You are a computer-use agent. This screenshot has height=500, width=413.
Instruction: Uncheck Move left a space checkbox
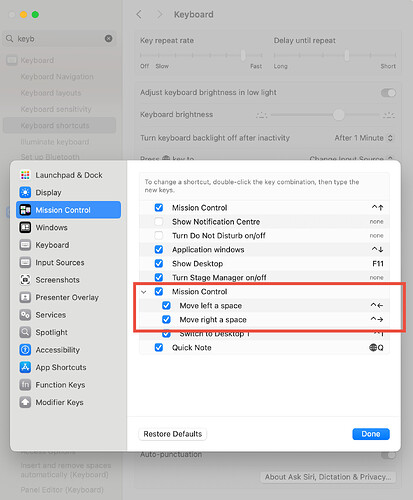click(166, 305)
